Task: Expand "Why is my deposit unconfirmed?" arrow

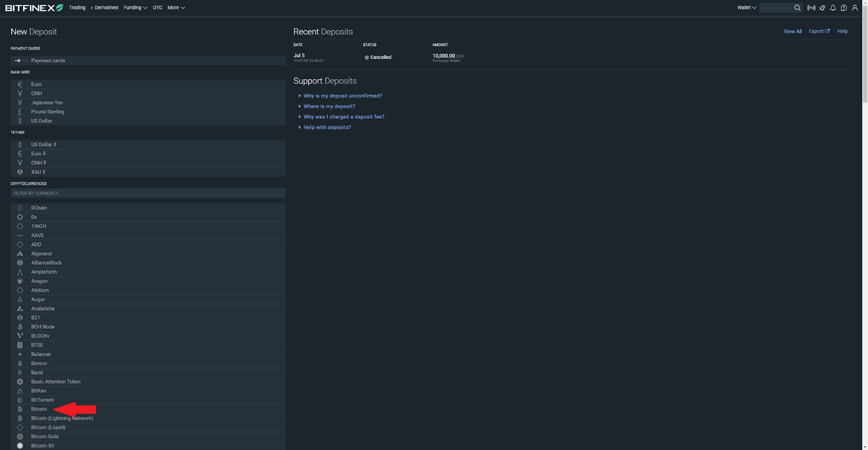Action: [x=299, y=96]
